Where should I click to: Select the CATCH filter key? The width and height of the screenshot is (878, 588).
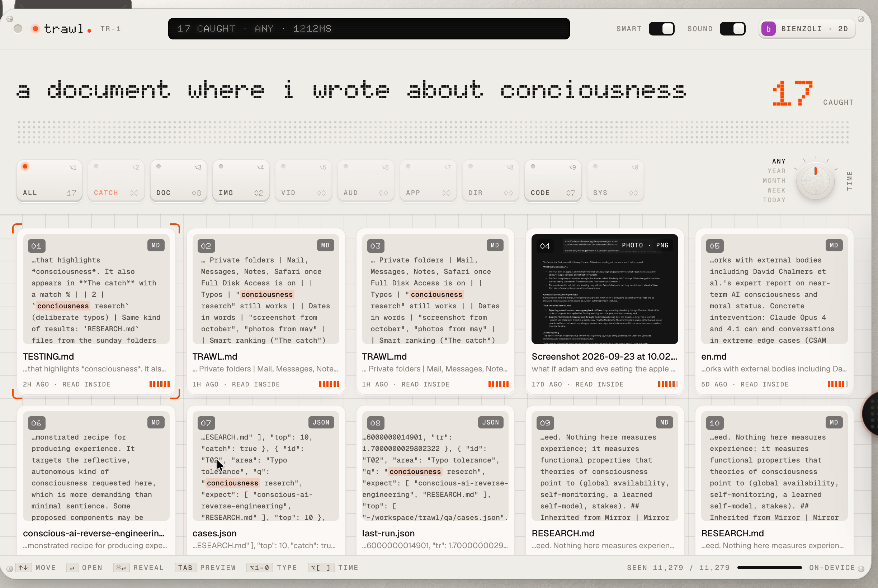116,181
